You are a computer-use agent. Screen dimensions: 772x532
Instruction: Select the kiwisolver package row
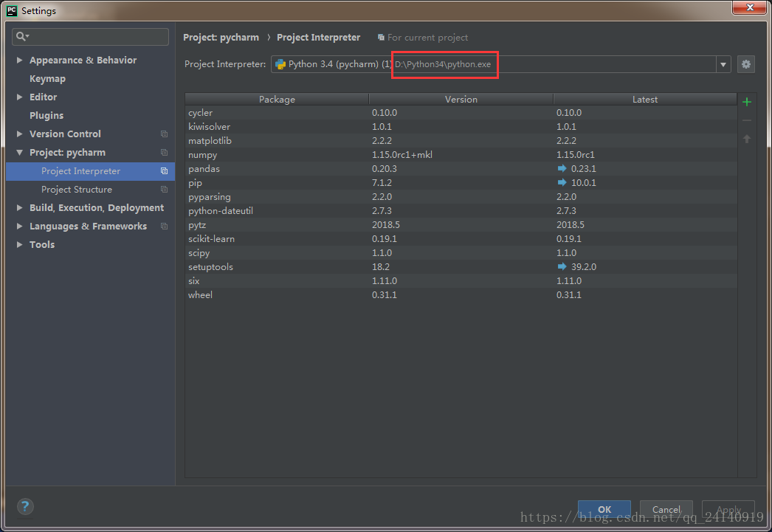tap(461, 126)
